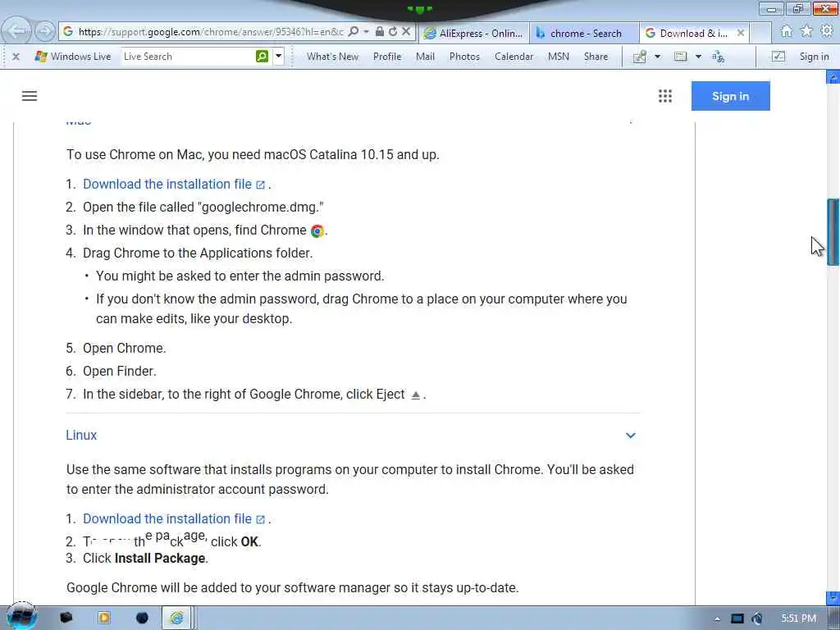Viewport: 840px width, 630px height.
Task: Click the "Install Package" bold text
Action: tap(160, 558)
